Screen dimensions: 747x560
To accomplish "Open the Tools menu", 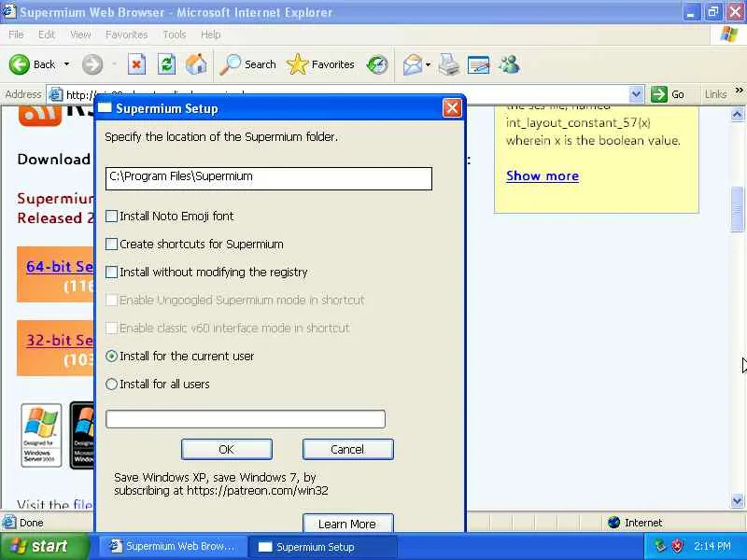I will click(x=175, y=35).
